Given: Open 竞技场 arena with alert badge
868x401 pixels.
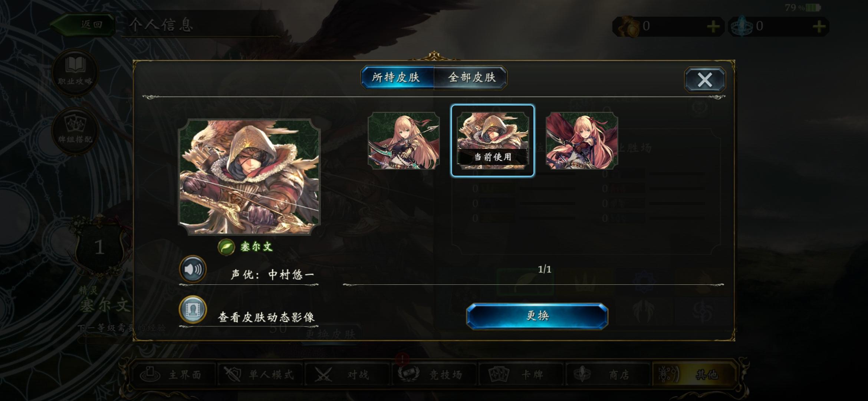Looking at the screenshot, I should pyautogui.click(x=434, y=375).
